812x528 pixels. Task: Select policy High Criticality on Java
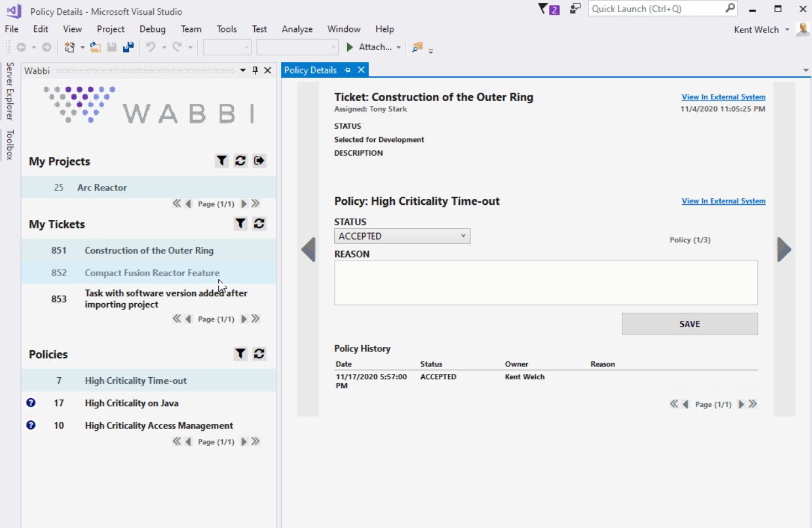pyautogui.click(x=149, y=403)
